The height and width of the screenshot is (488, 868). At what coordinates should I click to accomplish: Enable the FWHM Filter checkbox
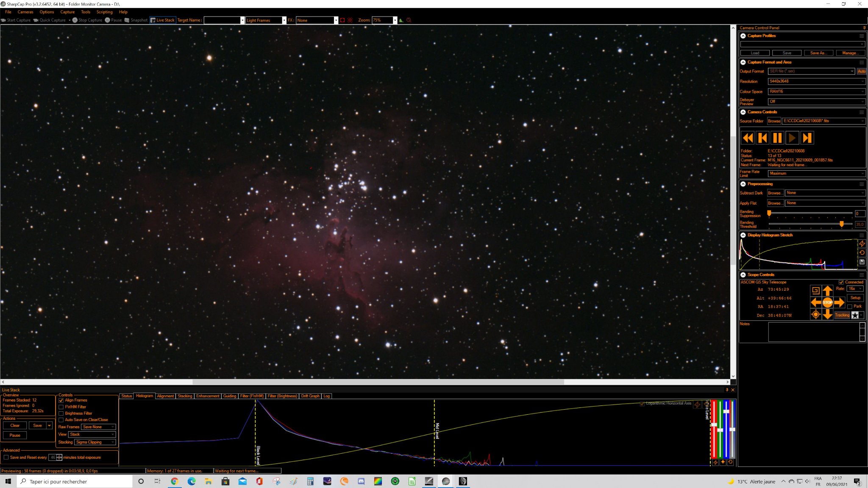(x=61, y=407)
